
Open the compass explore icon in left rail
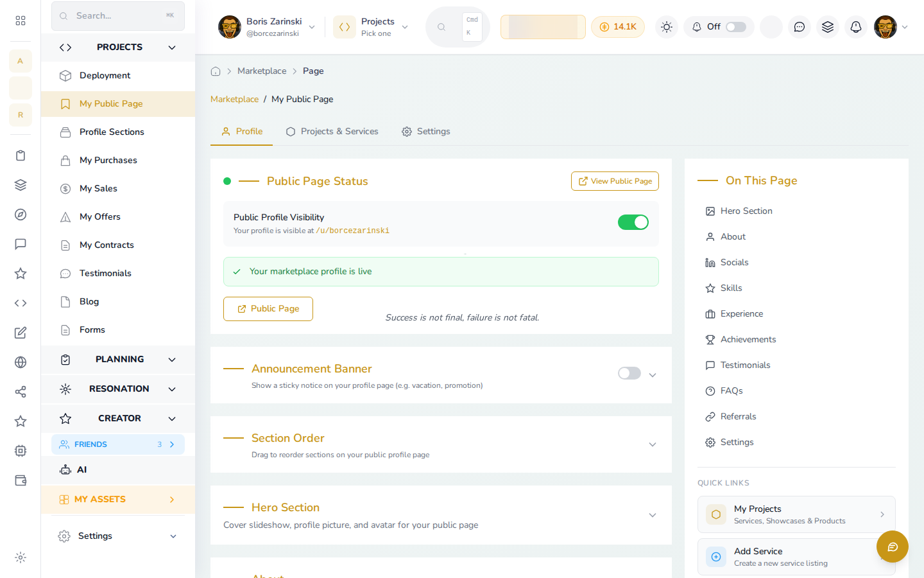click(x=21, y=215)
